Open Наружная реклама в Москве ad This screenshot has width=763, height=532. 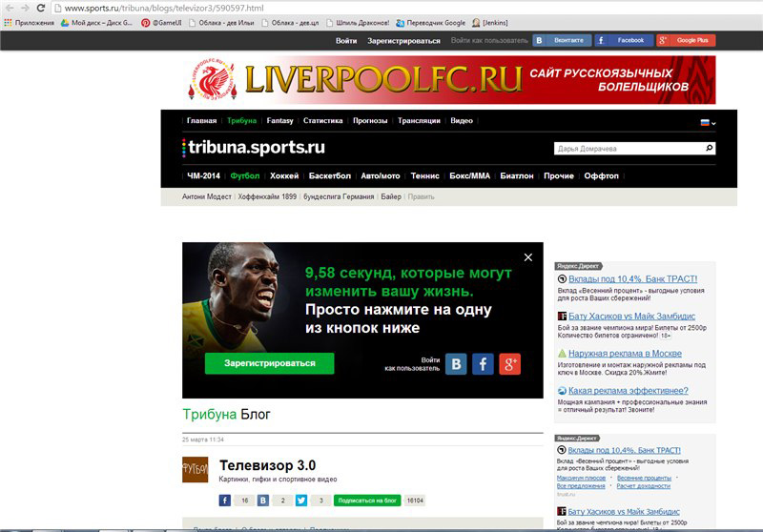[x=625, y=354]
